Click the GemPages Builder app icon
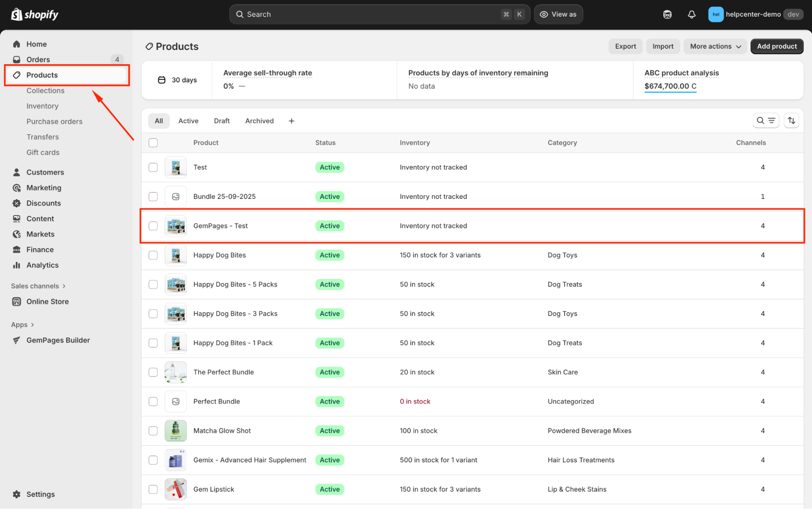The height and width of the screenshot is (509, 812). coord(17,340)
